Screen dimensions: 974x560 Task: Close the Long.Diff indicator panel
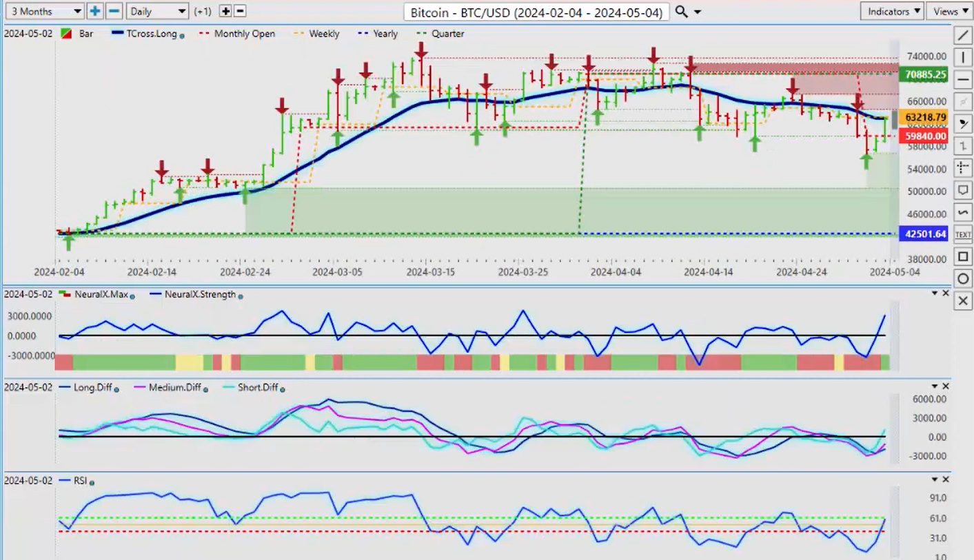click(x=946, y=386)
